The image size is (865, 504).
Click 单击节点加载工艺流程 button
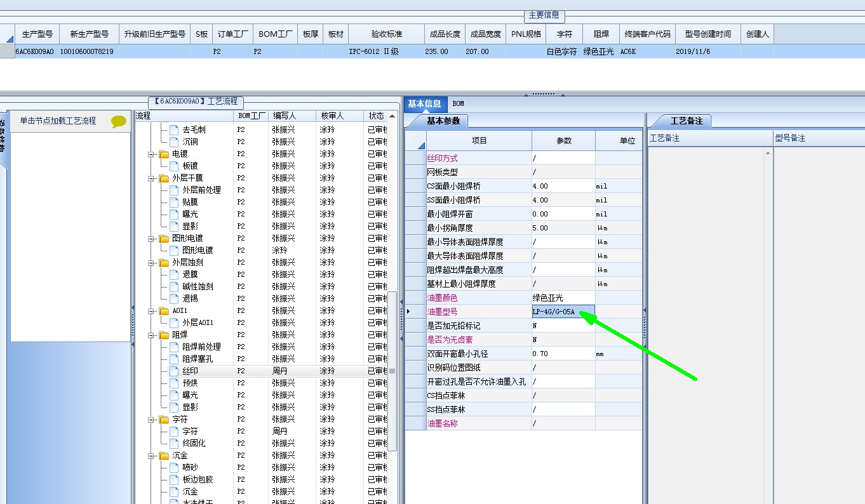[58, 121]
